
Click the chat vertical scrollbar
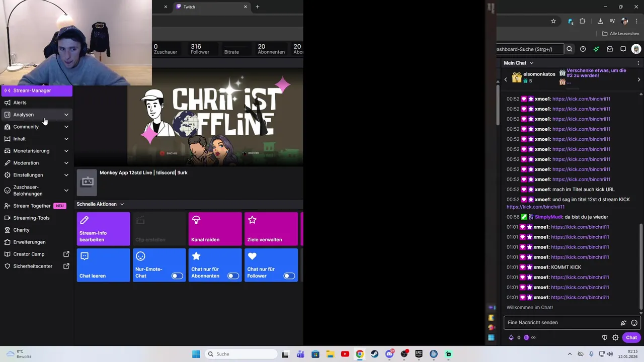[641, 266]
